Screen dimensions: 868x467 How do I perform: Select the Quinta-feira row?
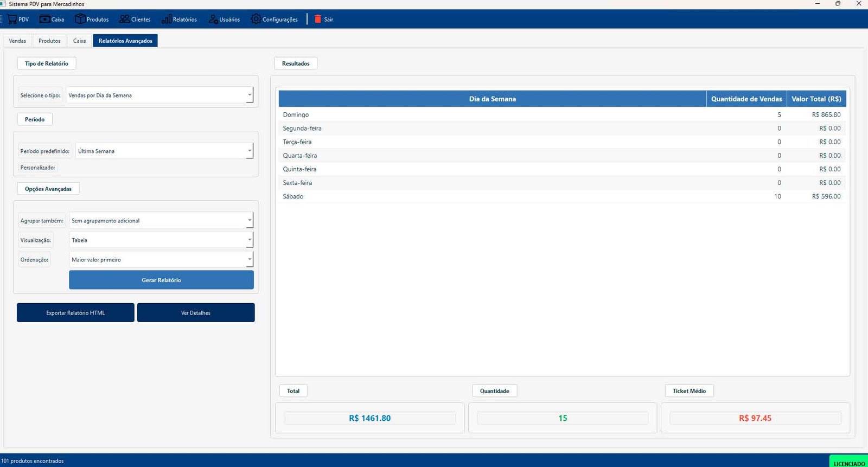(562, 169)
